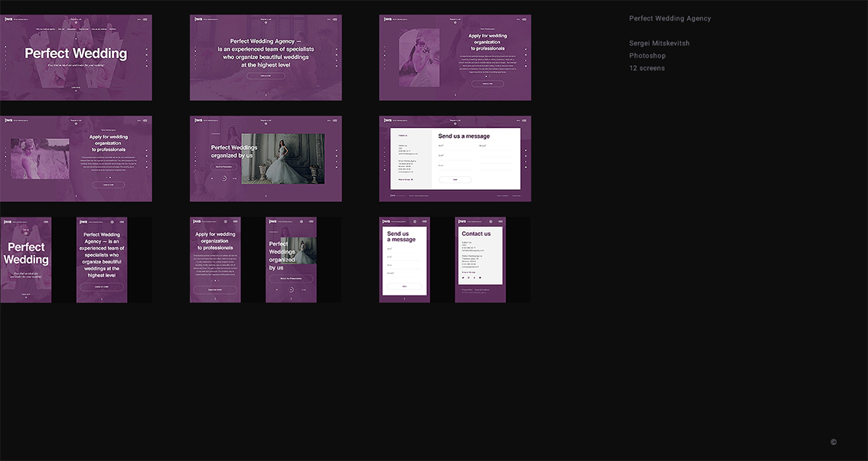Click the 'Perfect Wedding' headline on desktop hero screen

coord(76,54)
